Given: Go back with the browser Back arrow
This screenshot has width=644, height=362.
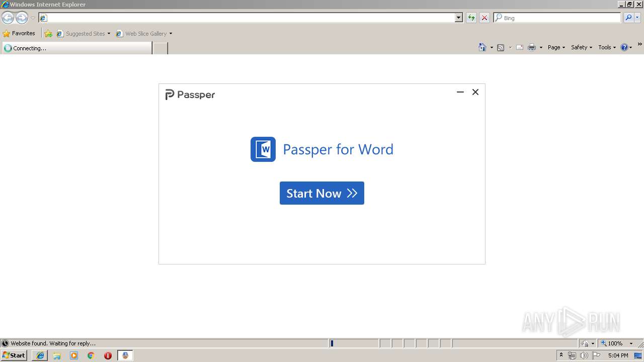Looking at the screenshot, I should 8,18.
